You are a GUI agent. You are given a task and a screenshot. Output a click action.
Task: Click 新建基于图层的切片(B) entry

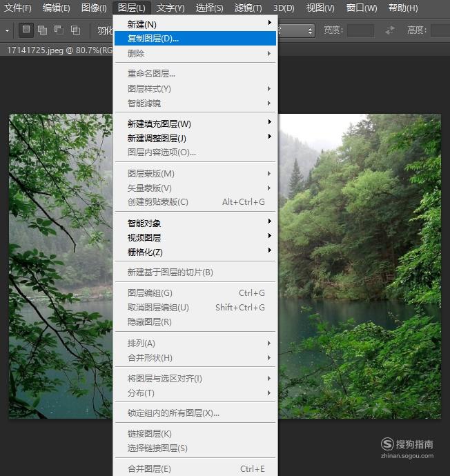[x=195, y=272]
